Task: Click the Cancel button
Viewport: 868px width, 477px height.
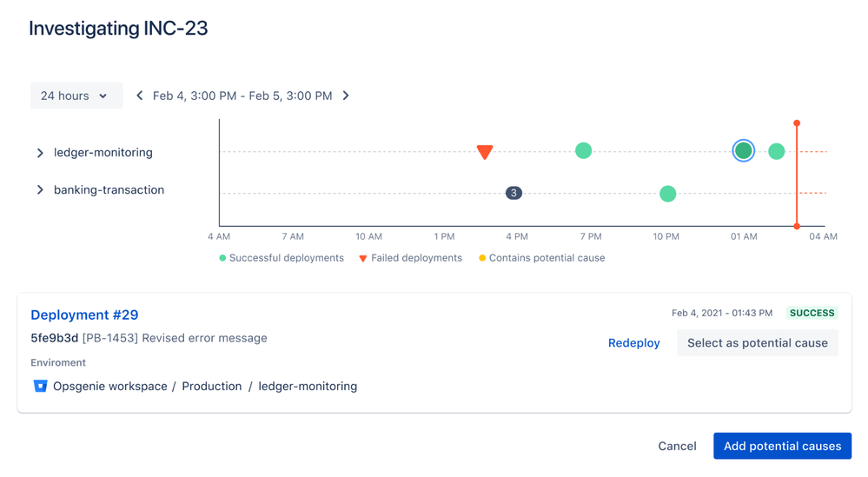Action: coord(677,446)
